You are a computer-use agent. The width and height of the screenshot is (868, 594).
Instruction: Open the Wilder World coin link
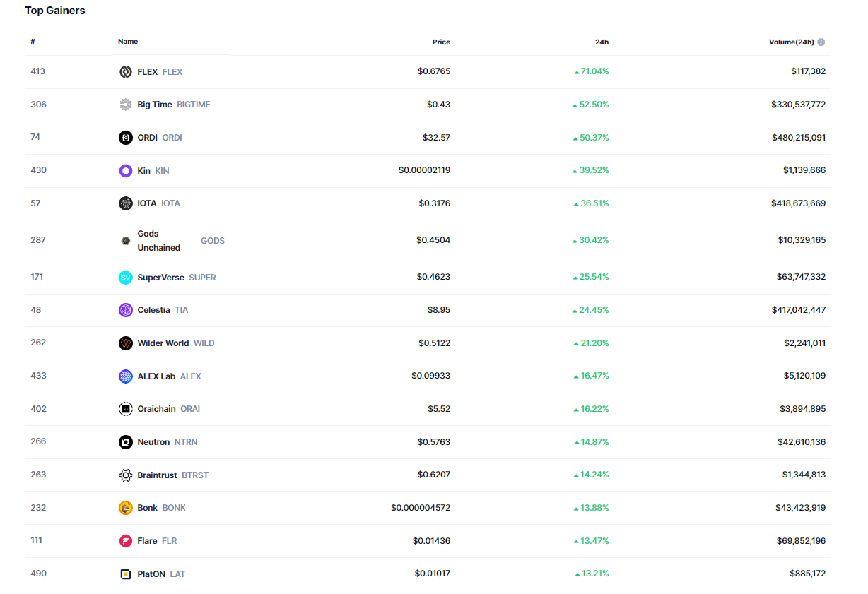coord(163,343)
